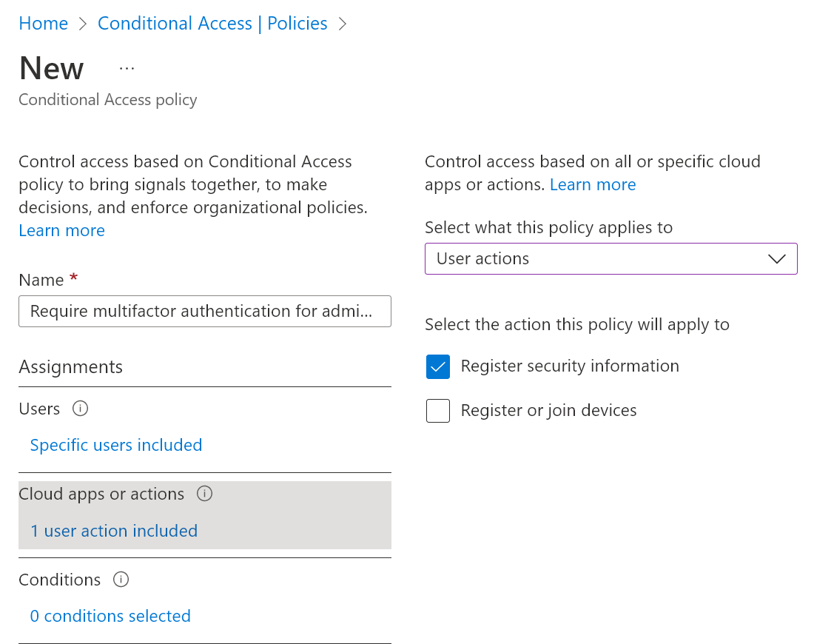The height and width of the screenshot is (644, 814).
Task: Click into the policy Name text field
Action: coord(204,311)
